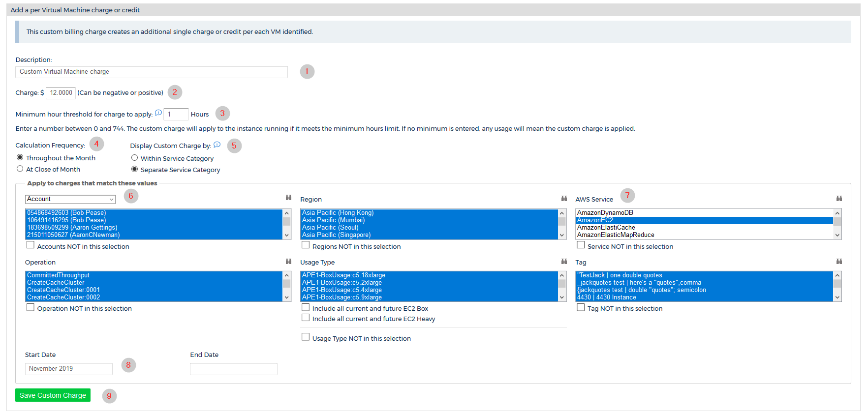Select region Asia Pacific (Singapore)
This screenshot has height=414, width=868.
(x=429, y=235)
